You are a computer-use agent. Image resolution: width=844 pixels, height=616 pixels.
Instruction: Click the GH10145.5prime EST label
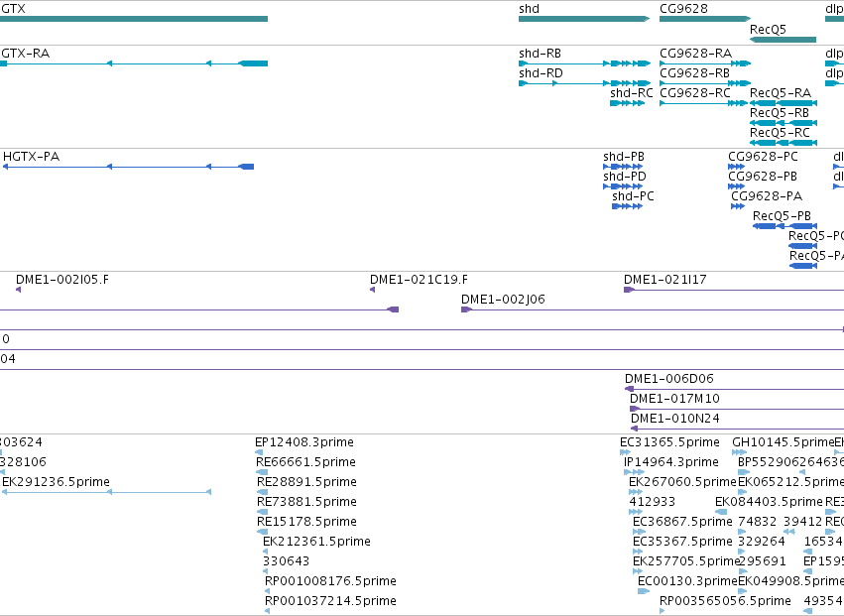coord(783,442)
